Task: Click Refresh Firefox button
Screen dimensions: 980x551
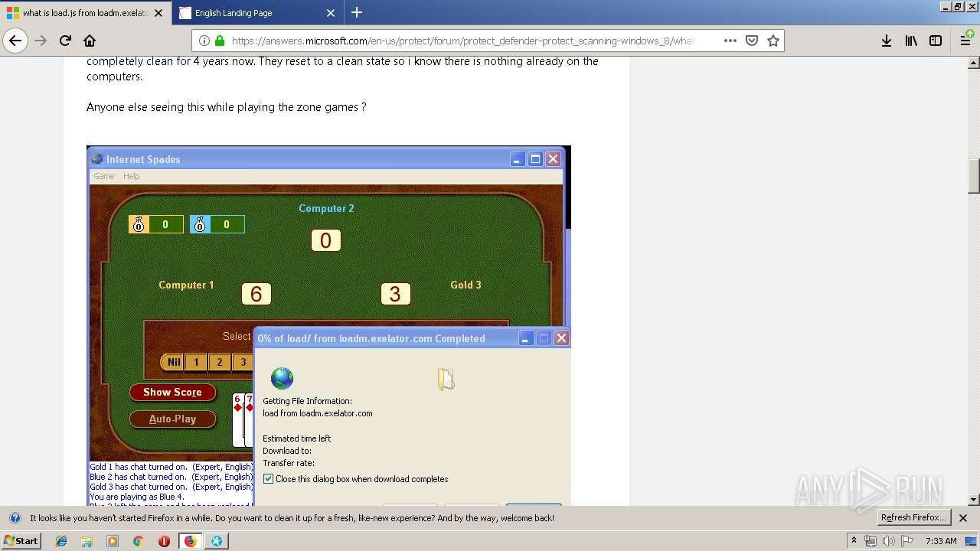Action: (x=914, y=517)
